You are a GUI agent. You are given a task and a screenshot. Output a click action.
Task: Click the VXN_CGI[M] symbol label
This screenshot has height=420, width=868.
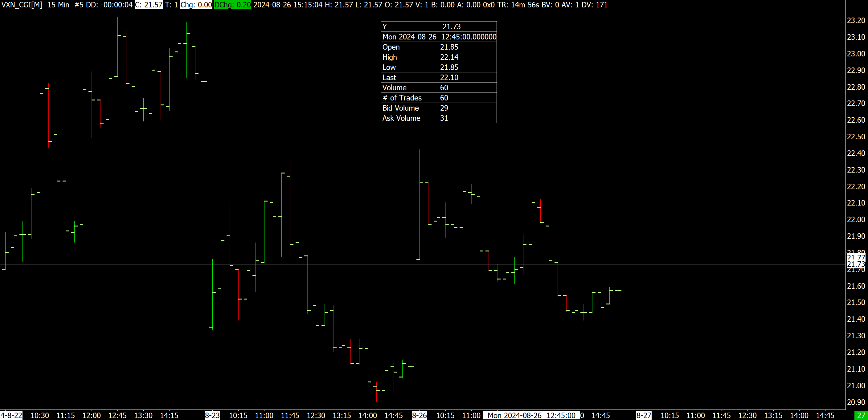22,5
